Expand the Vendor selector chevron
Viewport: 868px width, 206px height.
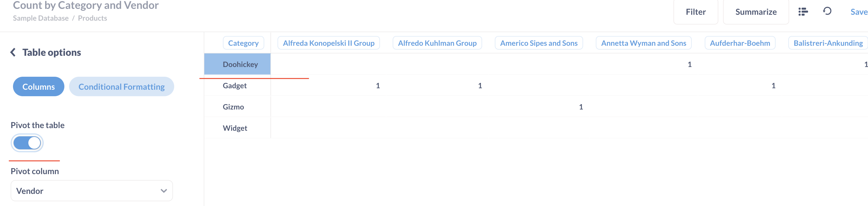pyautogui.click(x=164, y=191)
